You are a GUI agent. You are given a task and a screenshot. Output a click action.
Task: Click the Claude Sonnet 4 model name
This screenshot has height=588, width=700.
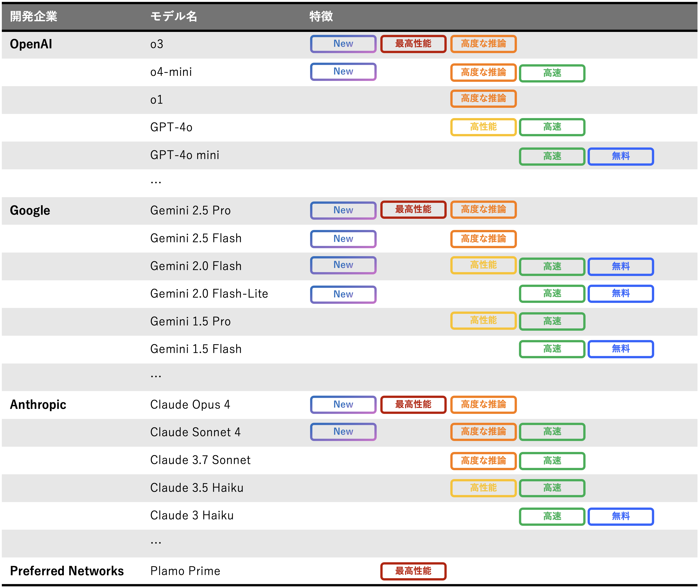[x=195, y=432]
